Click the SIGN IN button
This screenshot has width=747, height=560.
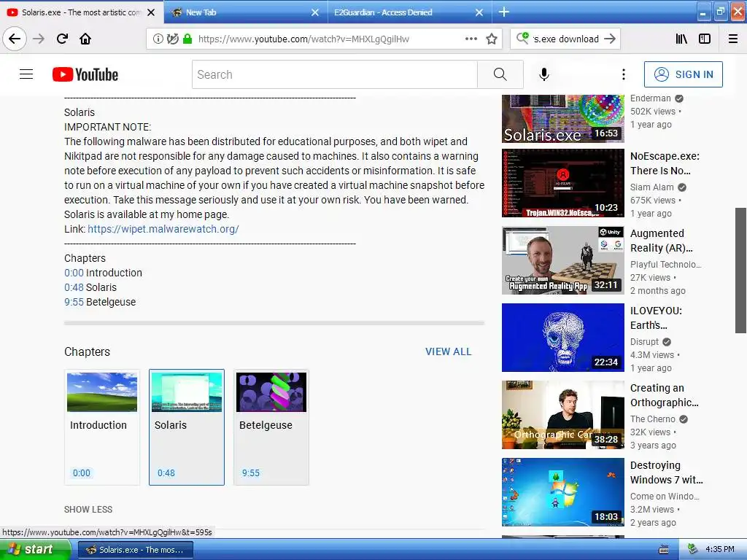[x=683, y=74]
